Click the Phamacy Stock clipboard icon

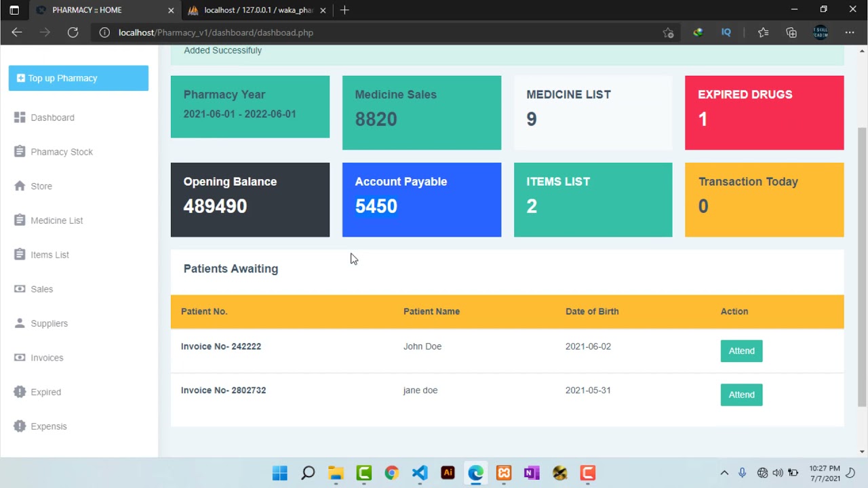(20, 152)
